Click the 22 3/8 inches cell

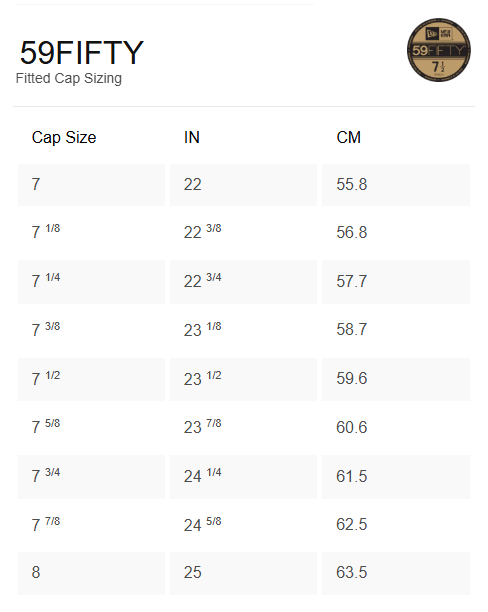[243, 233]
